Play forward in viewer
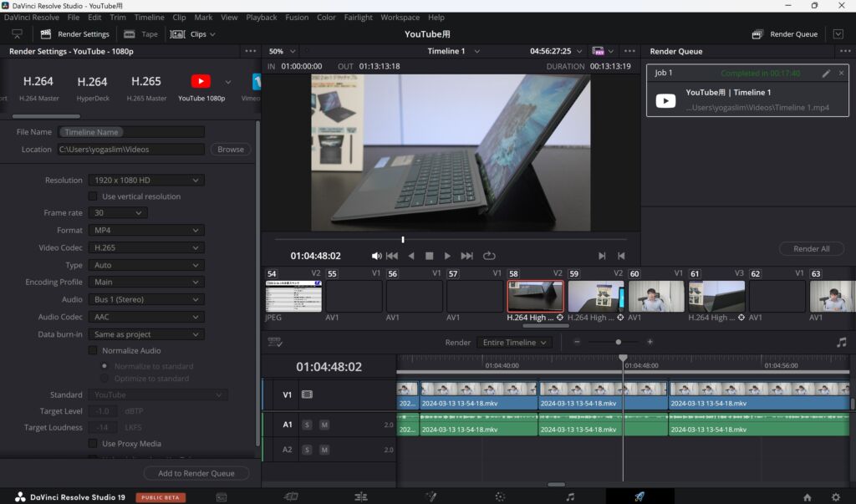This screenshot has height=504, width=856. [447, 256]
